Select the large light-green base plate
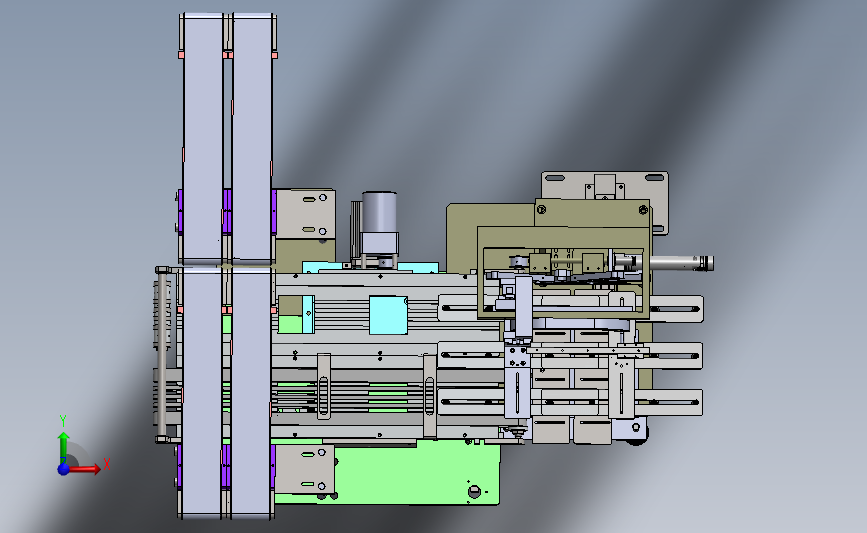This screenshot has height=533, width=867. 415,473
